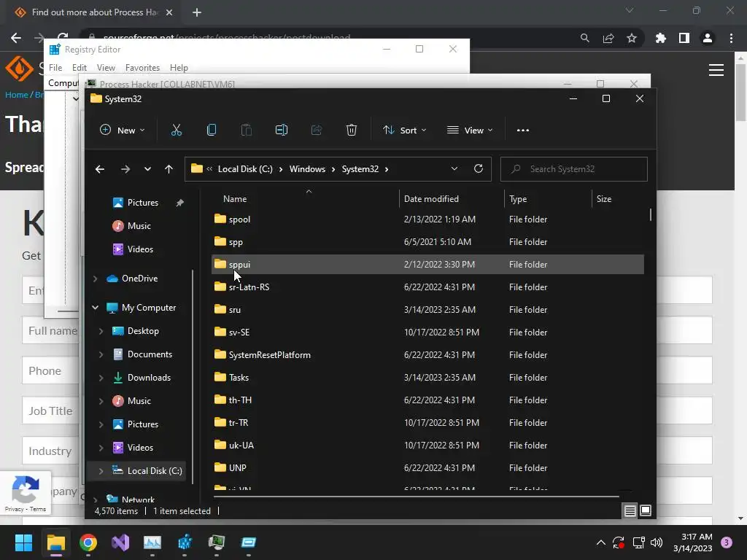Open Favorites menu in Registry Editor
747x560 pixels.
[x=142, y=68]
